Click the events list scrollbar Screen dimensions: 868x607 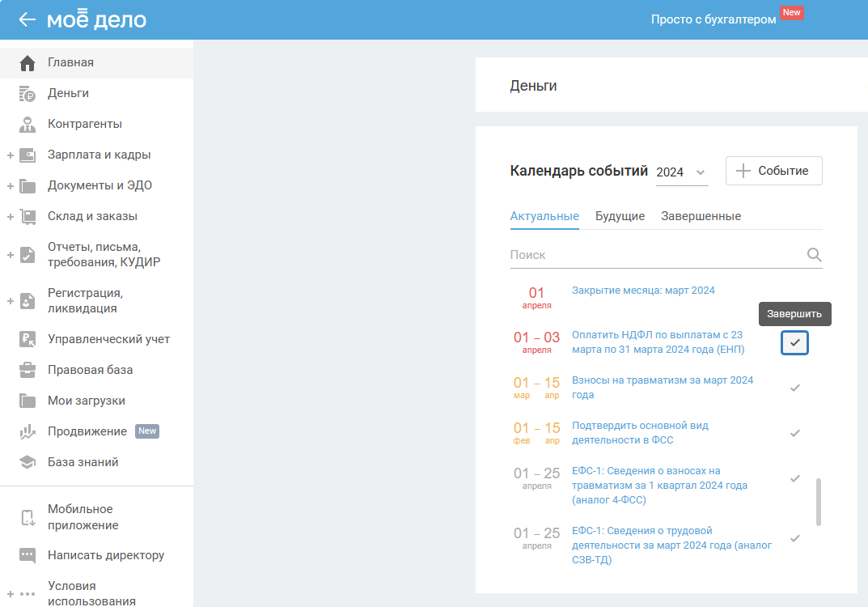click(x=818, y=502)
